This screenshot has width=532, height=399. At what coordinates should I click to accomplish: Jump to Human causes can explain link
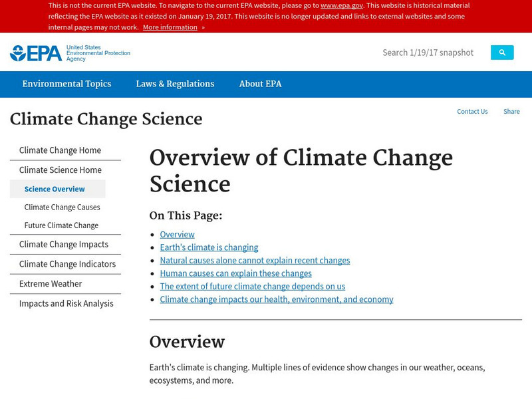235,273
